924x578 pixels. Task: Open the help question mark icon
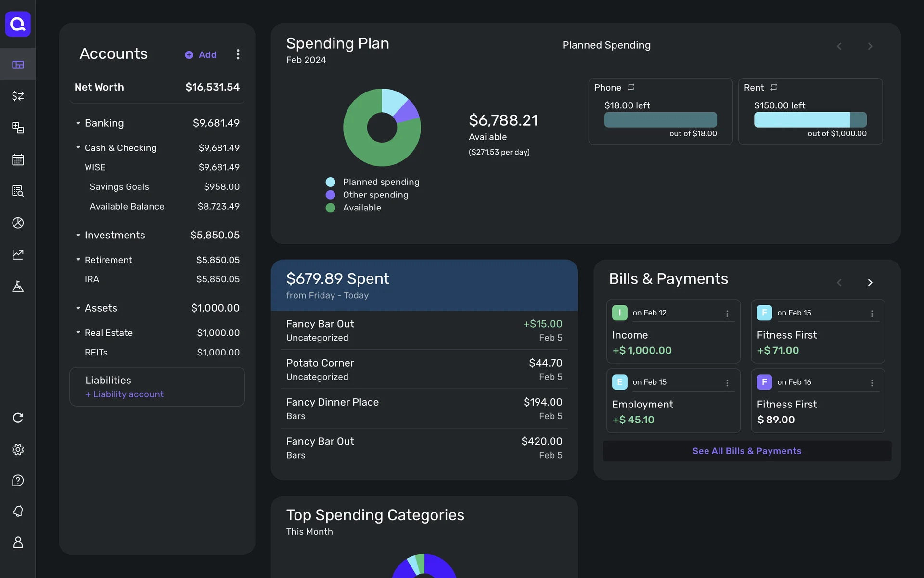point(18,481)
